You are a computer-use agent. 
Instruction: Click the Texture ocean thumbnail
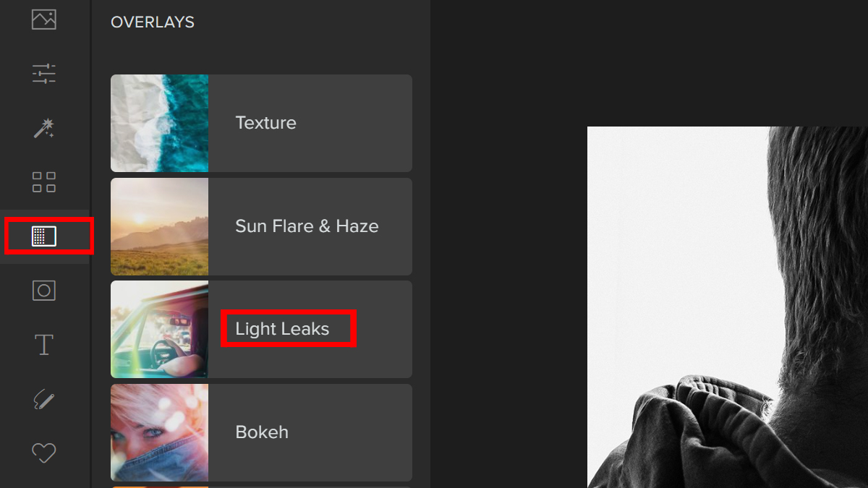point(159,123)
